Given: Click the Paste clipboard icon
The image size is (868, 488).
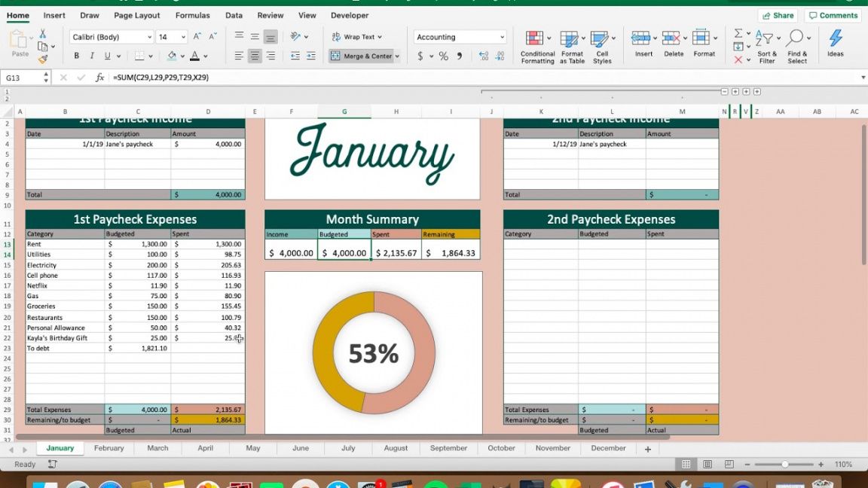Looking at the screenshot, I should click(20, 40).
